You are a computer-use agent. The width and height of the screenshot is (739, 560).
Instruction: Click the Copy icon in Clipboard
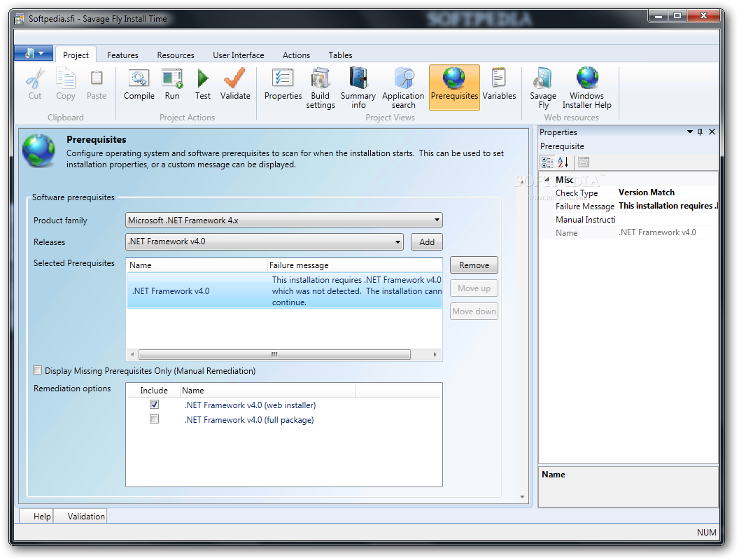coord(66,78)
